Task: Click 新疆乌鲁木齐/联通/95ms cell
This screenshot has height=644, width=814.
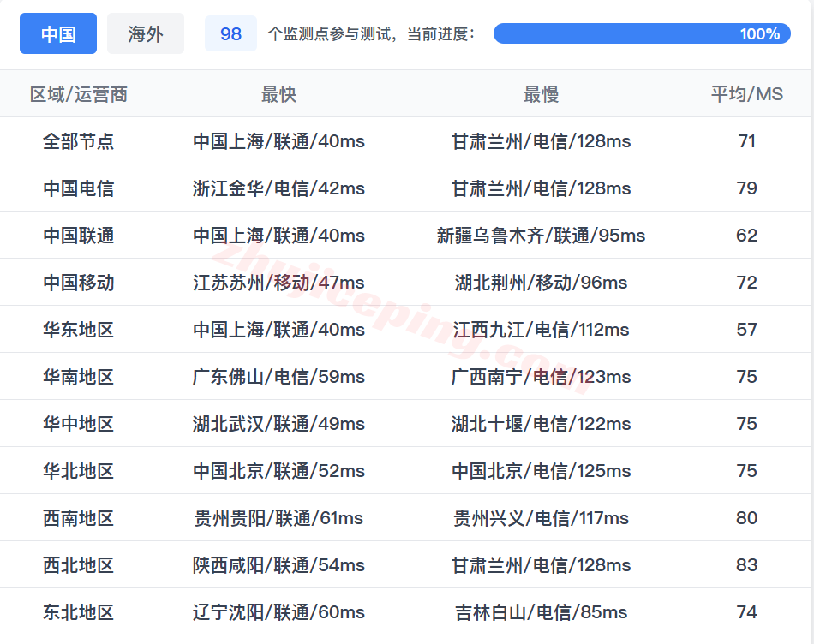Action: [x=541, y=236]
